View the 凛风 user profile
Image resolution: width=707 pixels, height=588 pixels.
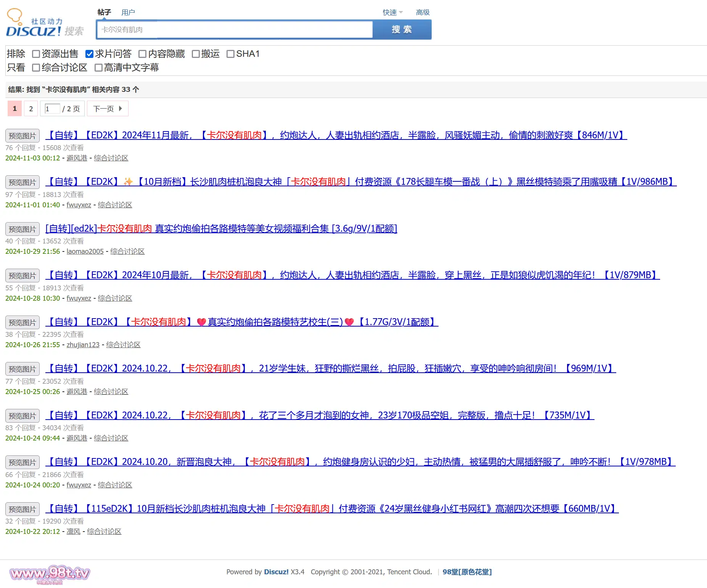pos(73,532)
